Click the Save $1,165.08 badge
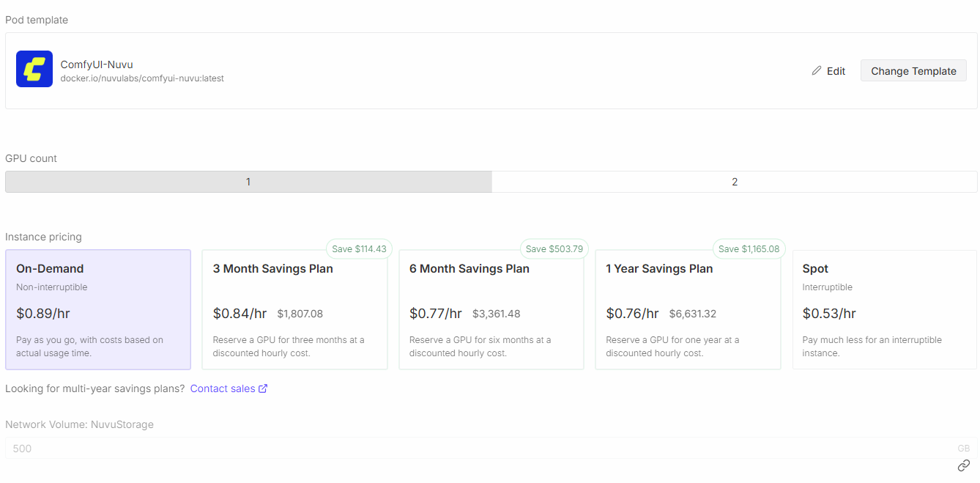The height and width of the screenshot is (483, 980). tap(749, 248)
